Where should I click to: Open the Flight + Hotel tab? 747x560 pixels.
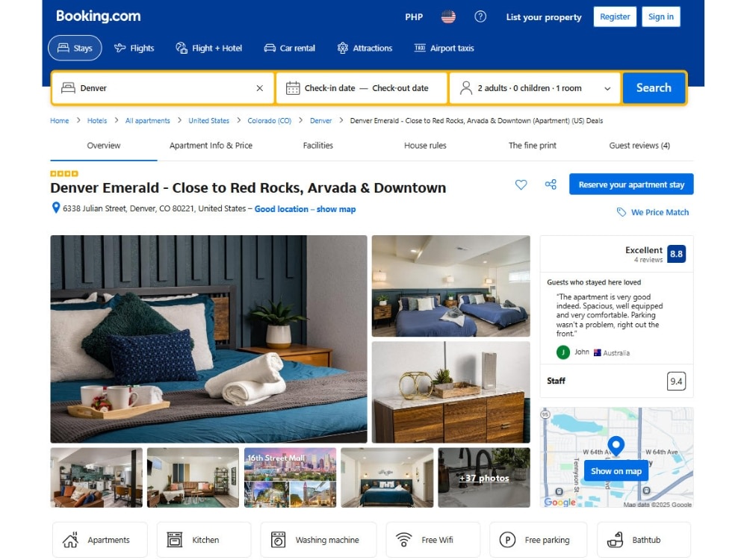(x=208, y=48)
